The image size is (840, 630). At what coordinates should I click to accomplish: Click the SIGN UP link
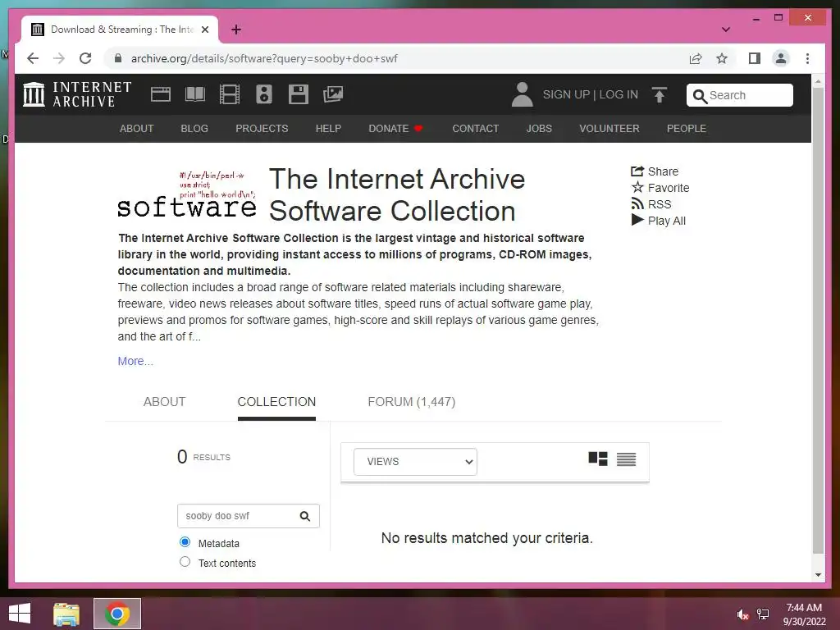pyautogui.click(x=566, y=95)
